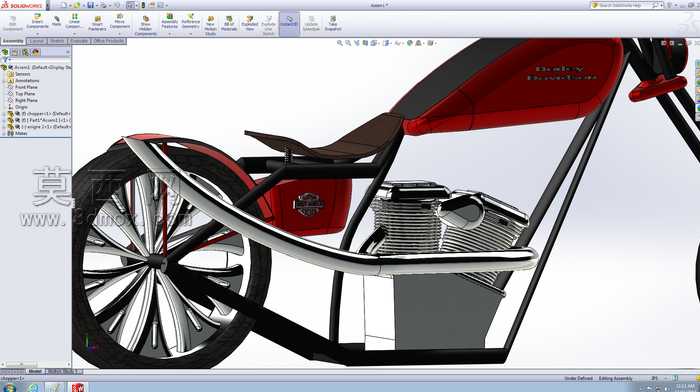Click the Edit Component tool
Image resolution: width=700 pixels, height=392 pixels.
click(x=12, y=23)
